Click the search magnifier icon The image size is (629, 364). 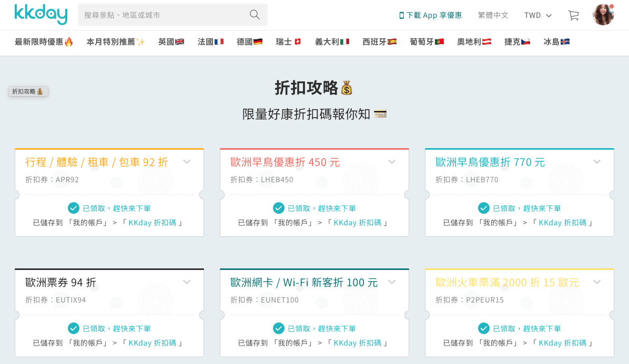click(x=255, y=15)
